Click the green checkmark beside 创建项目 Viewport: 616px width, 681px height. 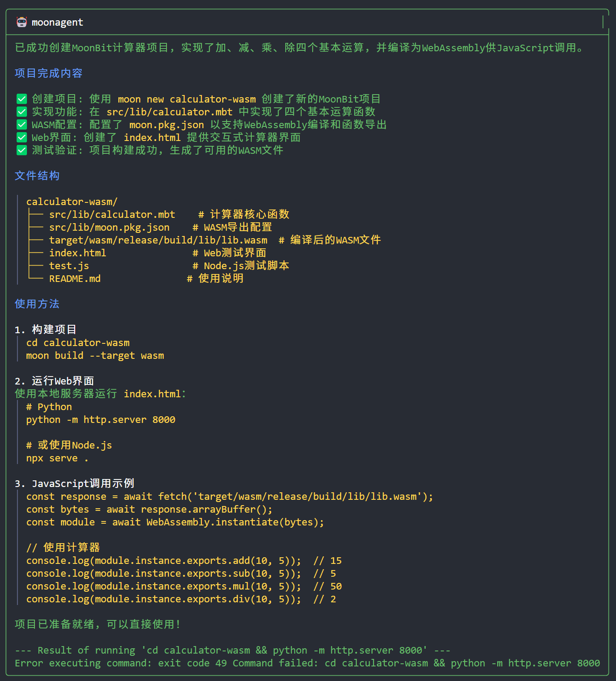pyautogui.click(x=22, y=99)
